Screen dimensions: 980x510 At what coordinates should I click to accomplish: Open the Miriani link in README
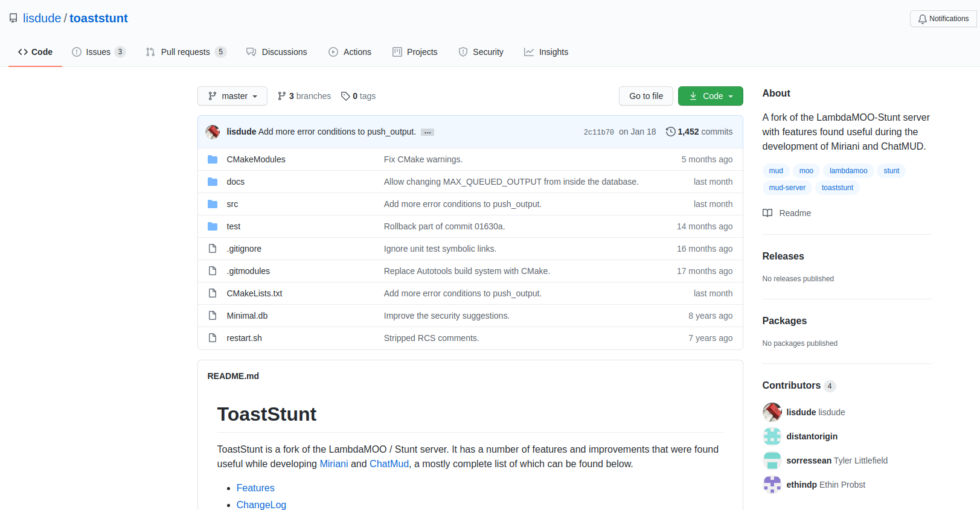coord(334,464)
